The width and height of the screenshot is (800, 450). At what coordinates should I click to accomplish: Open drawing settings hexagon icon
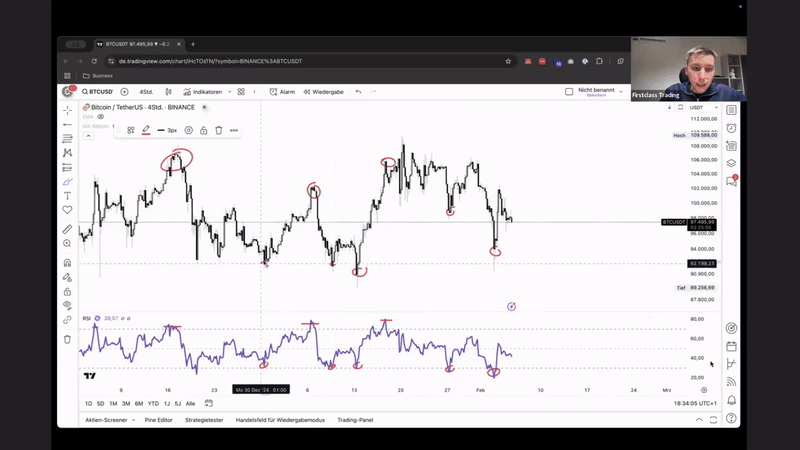pyautogui.click(x=189, y=131)
